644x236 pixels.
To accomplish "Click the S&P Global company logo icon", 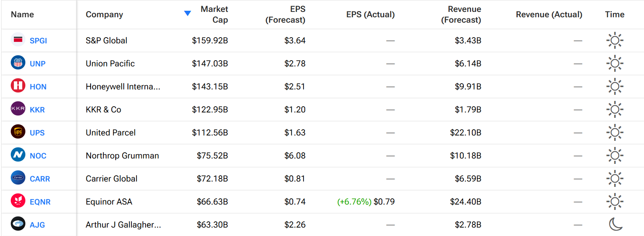I will pos(18,40).
